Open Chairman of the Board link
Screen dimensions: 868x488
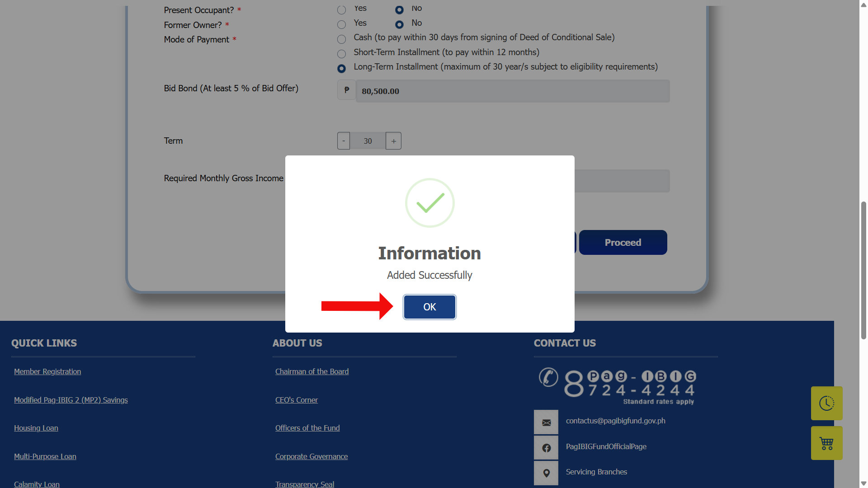click(x=312, y=371)
